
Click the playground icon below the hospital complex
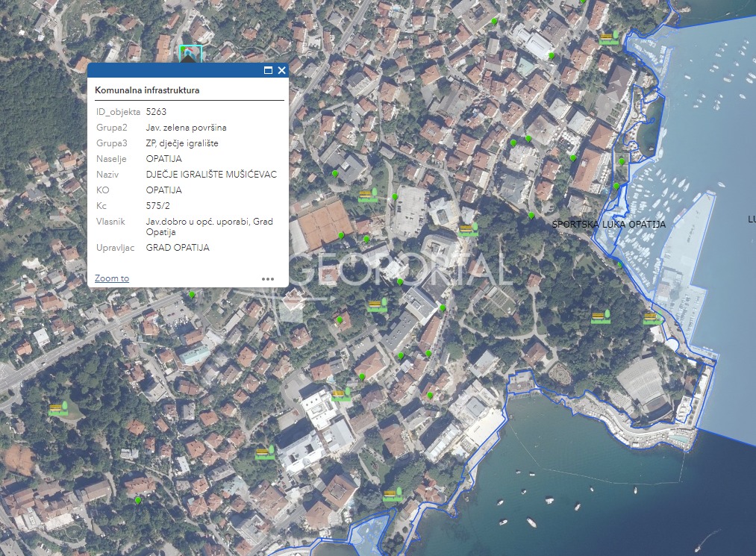point(340,395)
